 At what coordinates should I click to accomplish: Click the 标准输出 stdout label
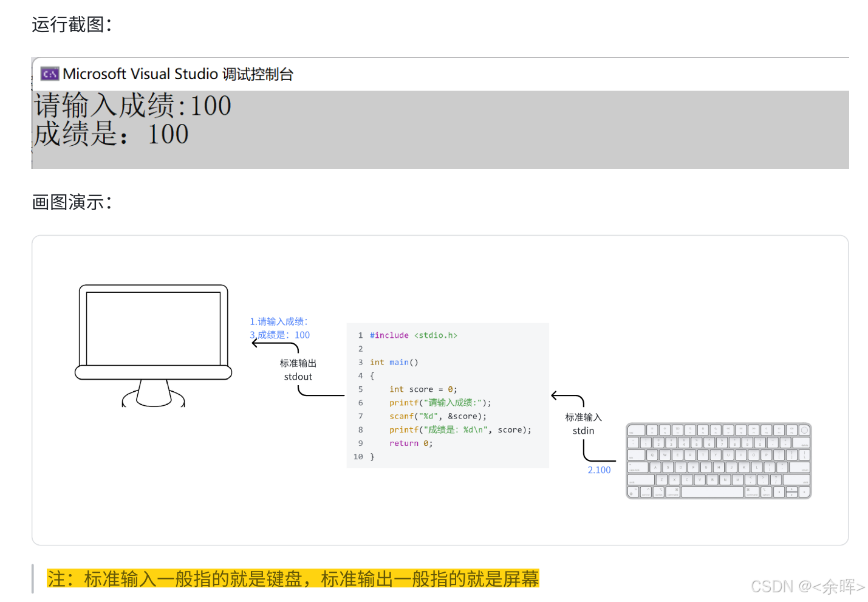pos(297,369)
